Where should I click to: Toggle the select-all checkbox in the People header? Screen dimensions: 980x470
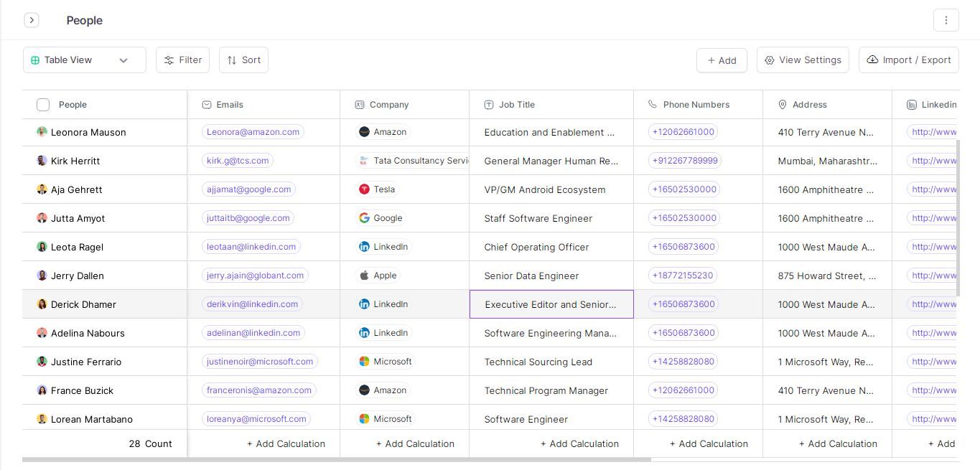[x=42, y=104]
